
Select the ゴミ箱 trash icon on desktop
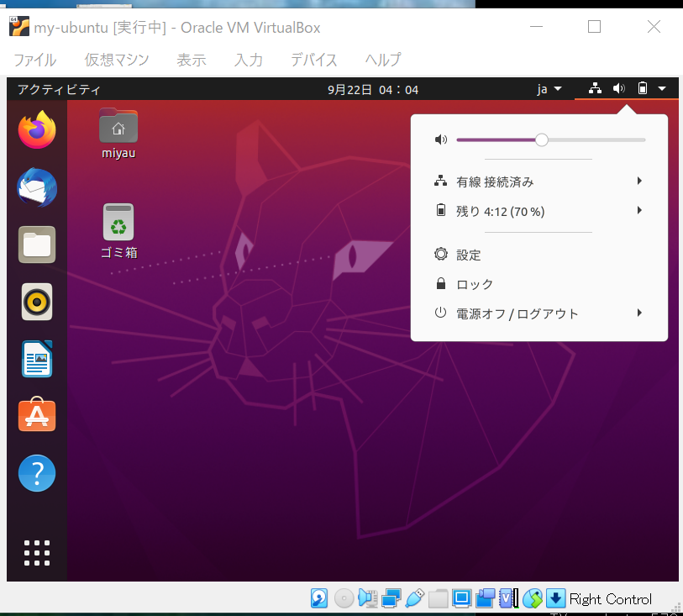118,231
